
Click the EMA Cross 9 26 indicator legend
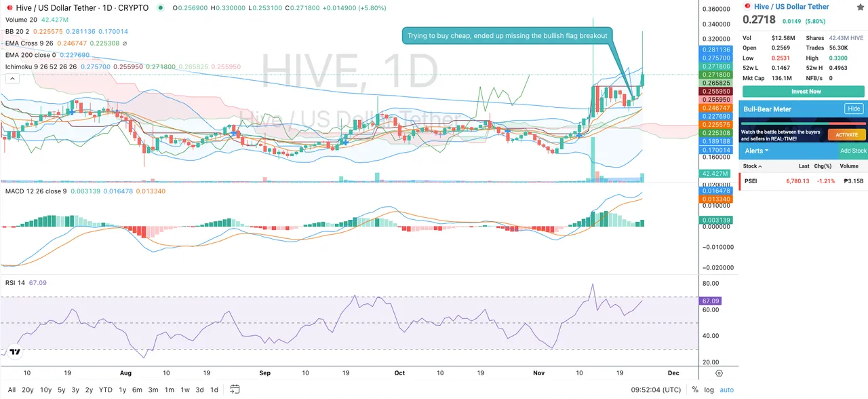tap(29, 43)
